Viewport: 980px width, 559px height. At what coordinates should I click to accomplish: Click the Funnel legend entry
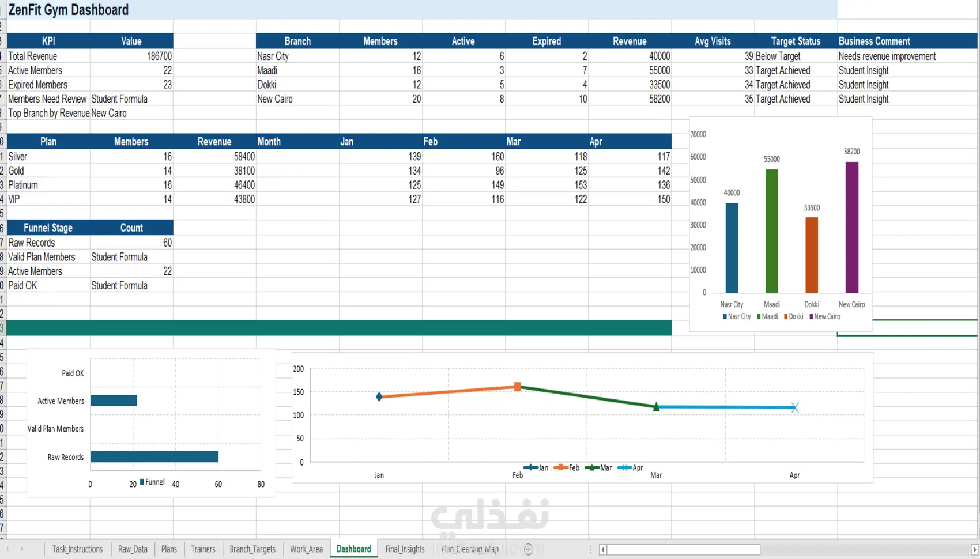click(152, 482)
